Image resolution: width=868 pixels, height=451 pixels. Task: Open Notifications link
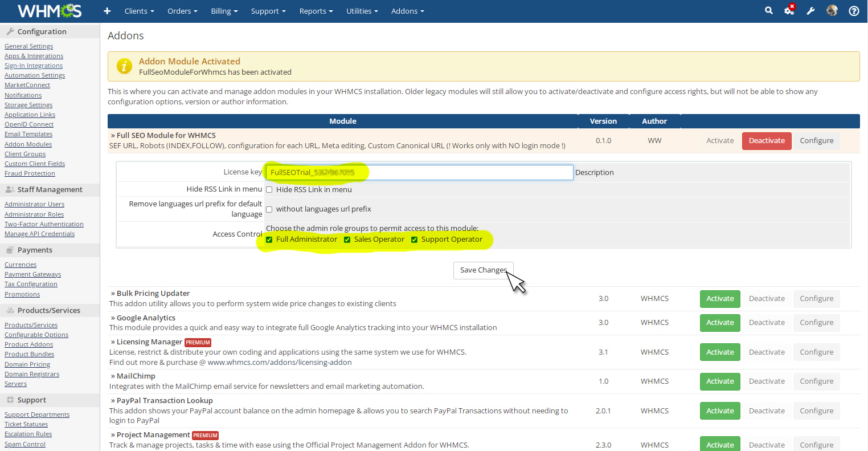pyautogui.click(x=23, y=95)
